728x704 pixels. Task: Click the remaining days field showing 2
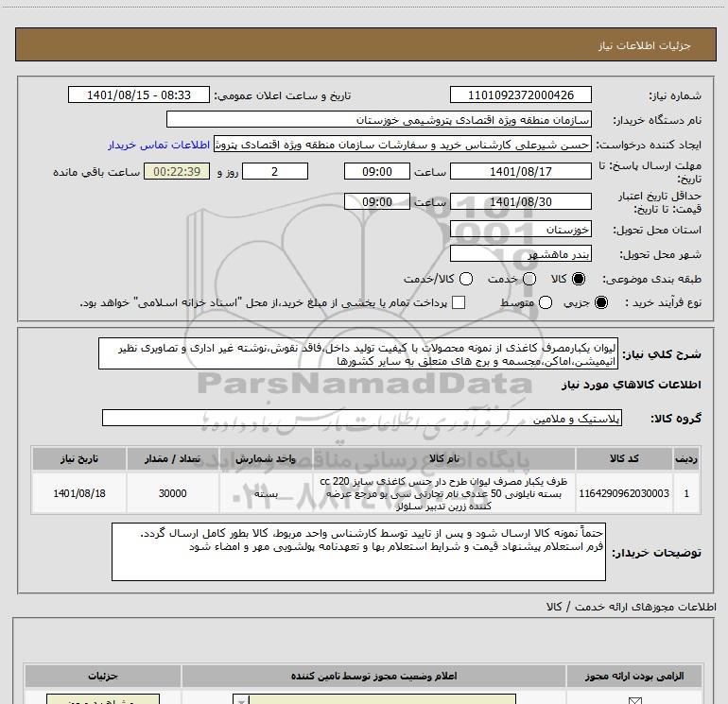pos(275,171)
